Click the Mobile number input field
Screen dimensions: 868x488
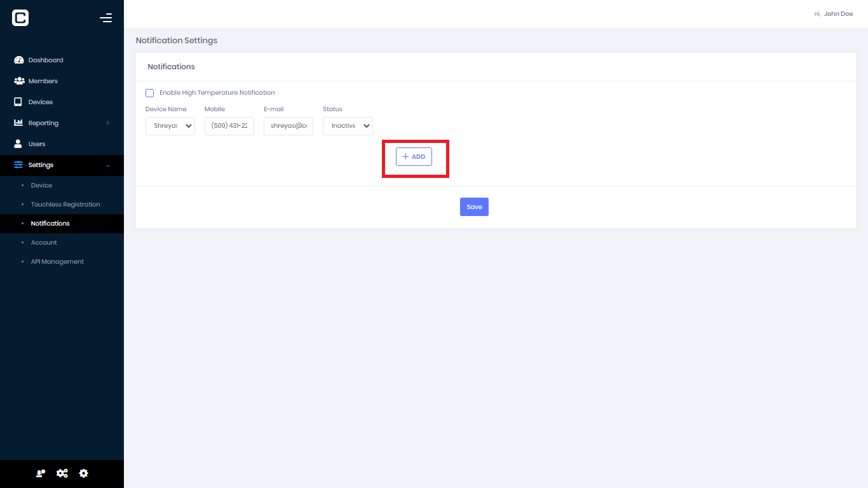(229, 126)
